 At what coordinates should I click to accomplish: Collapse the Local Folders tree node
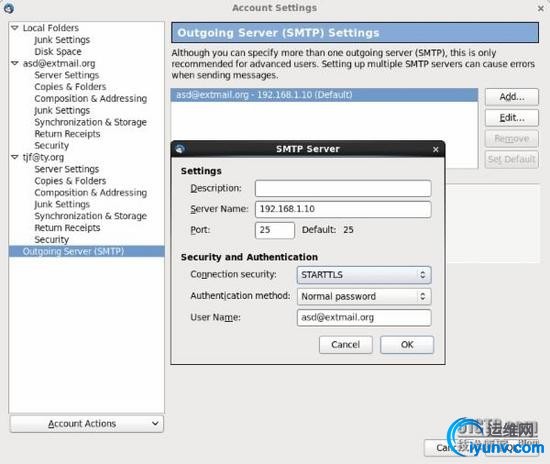[15, 27]
